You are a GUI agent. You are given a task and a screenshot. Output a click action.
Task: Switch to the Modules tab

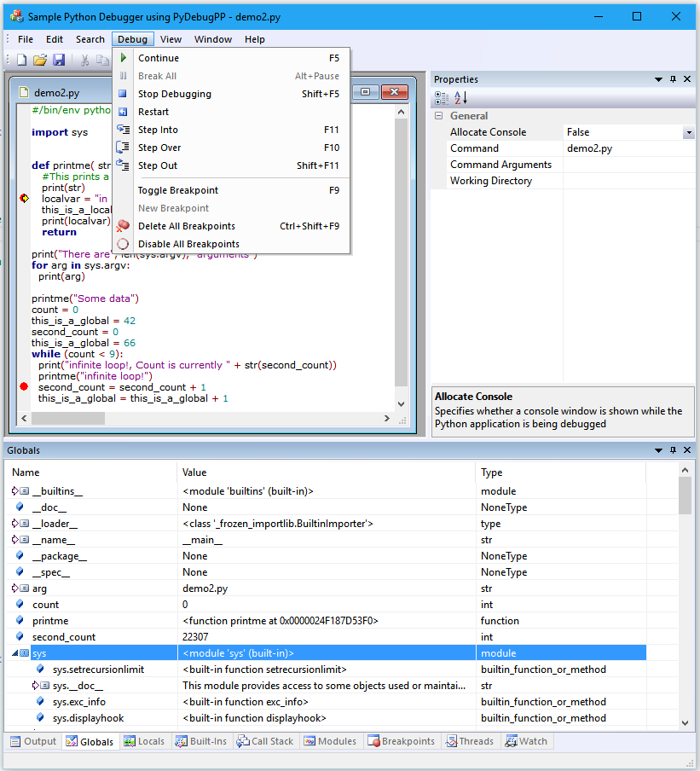(330, 741)
